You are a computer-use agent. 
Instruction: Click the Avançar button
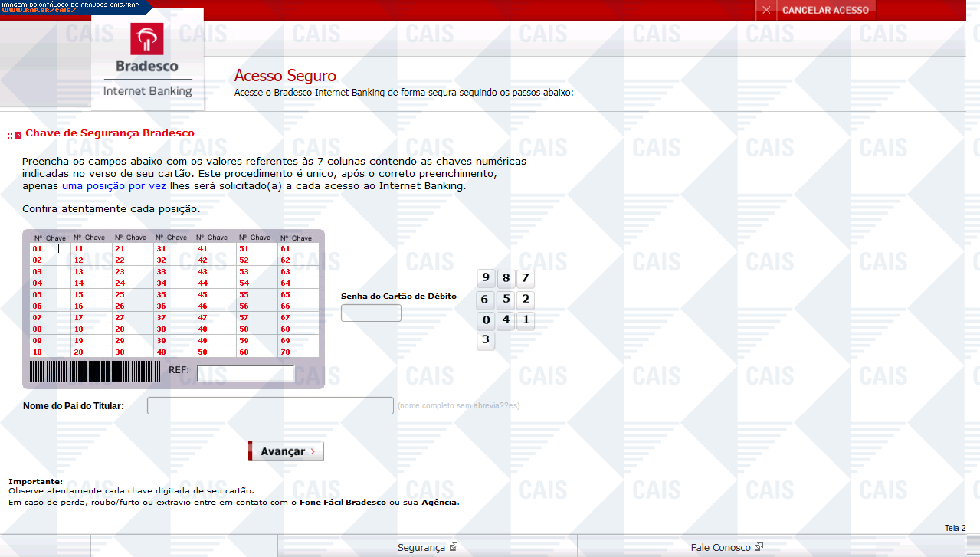286,451
